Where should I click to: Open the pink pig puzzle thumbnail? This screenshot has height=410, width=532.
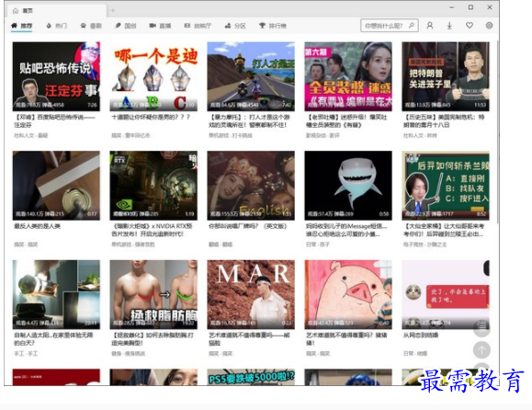348,294
